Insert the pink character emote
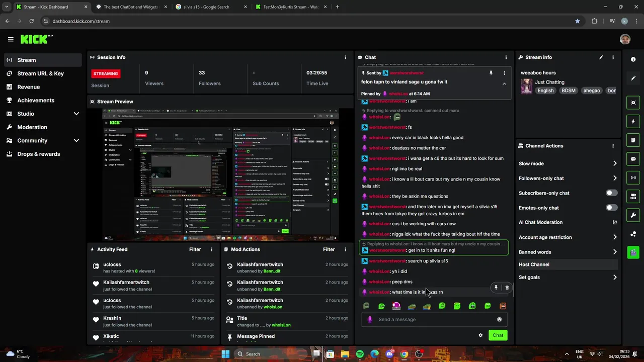644x362 pixels. pos(396,306)
